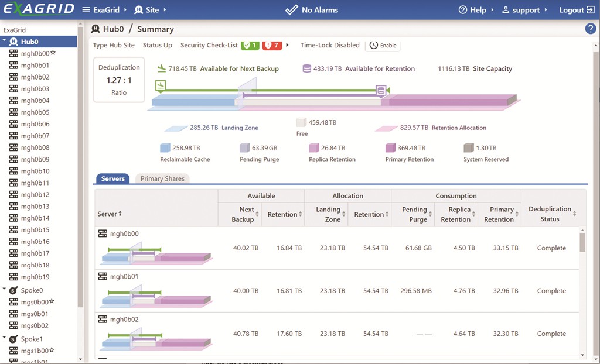Open the support user menu

524,10
